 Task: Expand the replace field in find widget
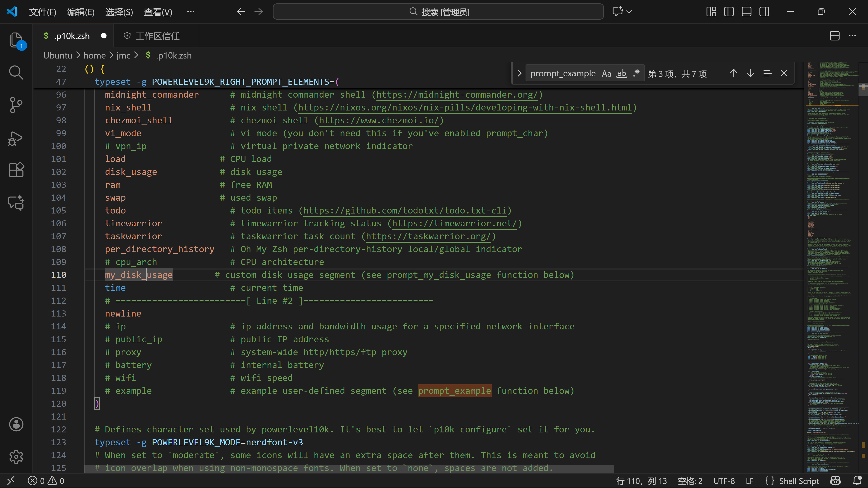[519, 73]
